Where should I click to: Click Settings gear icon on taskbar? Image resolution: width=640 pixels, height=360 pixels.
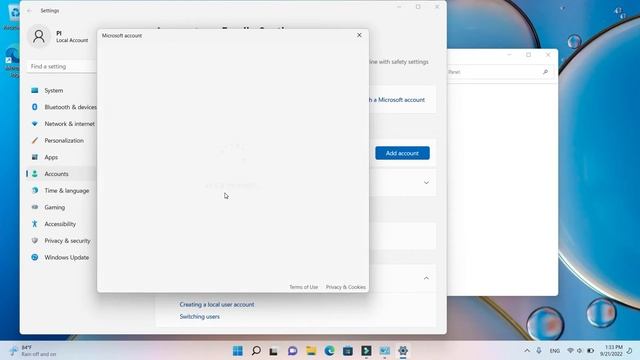coord(403,351)
